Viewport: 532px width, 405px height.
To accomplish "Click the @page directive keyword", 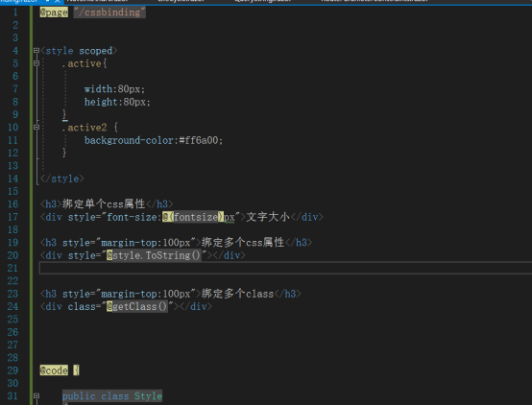I will (x=54, y=12).
